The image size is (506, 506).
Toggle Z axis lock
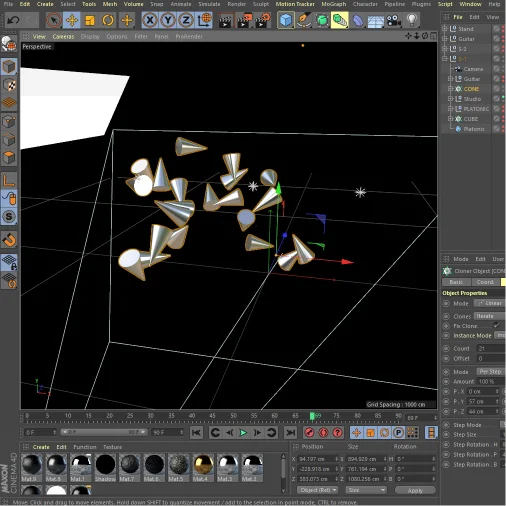pos(186,20)
